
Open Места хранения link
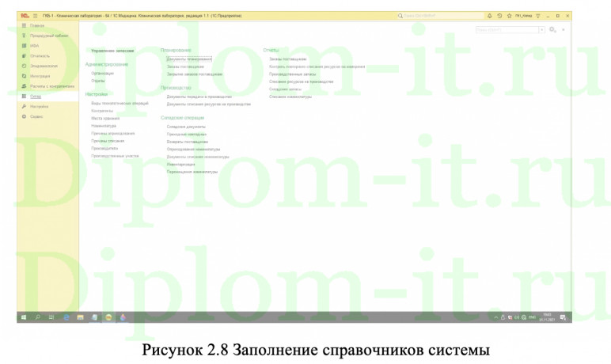(105, 118)
